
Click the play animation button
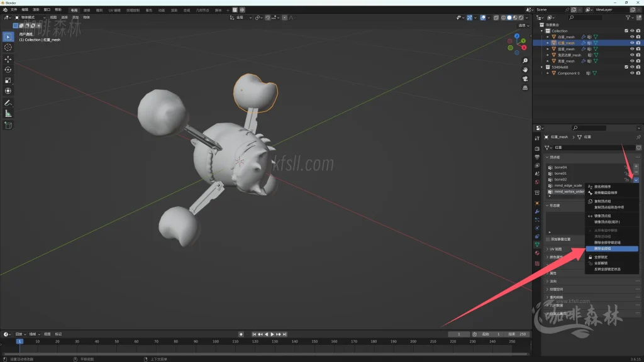[x=272, y=334]
